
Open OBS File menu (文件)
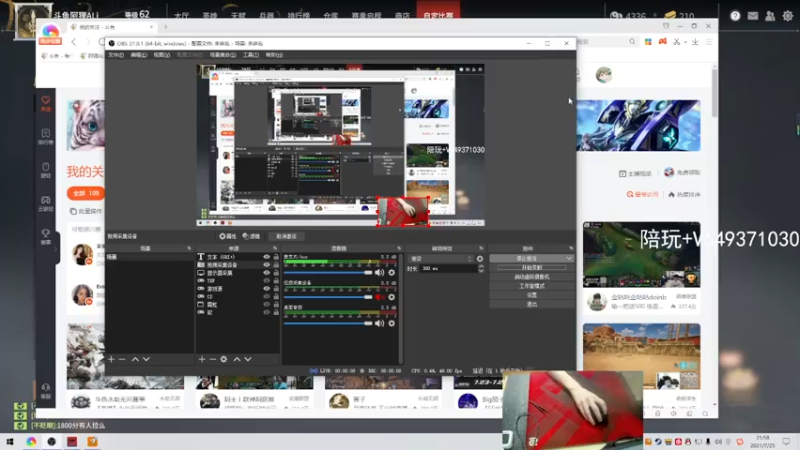coord(116,55)
